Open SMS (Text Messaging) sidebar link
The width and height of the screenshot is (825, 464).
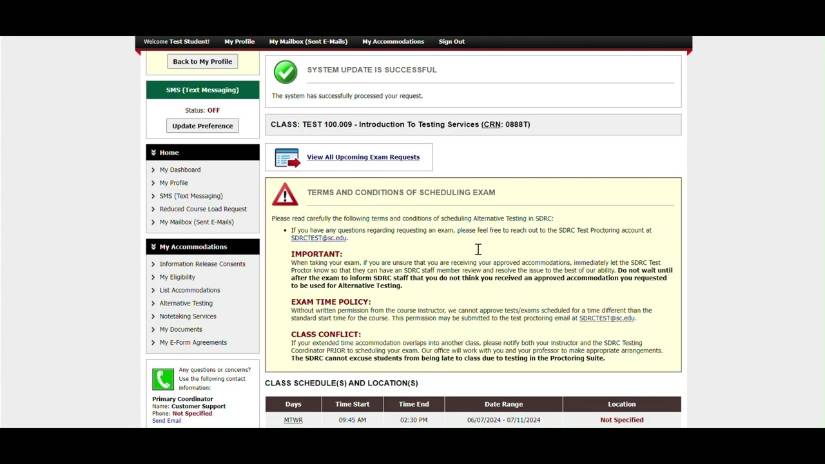(x=191, y=196)
